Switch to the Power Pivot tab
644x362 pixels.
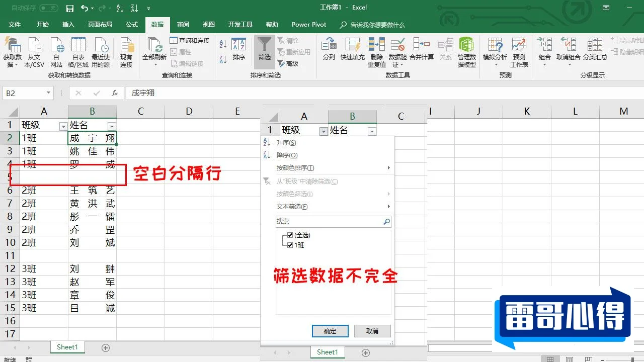tap(309, 25)
